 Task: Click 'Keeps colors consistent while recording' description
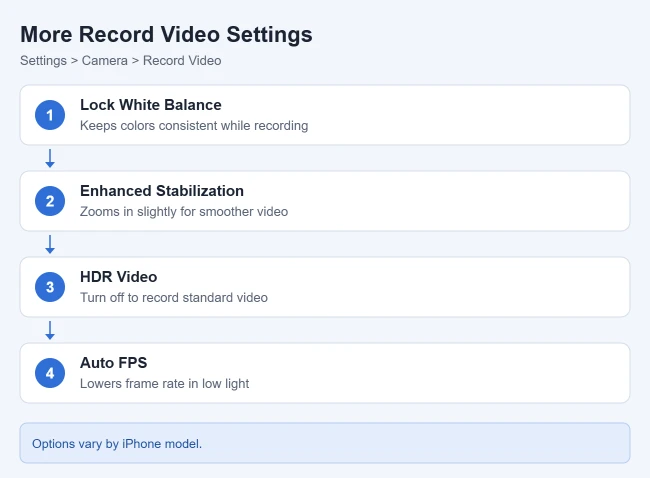tap(194, 126)
